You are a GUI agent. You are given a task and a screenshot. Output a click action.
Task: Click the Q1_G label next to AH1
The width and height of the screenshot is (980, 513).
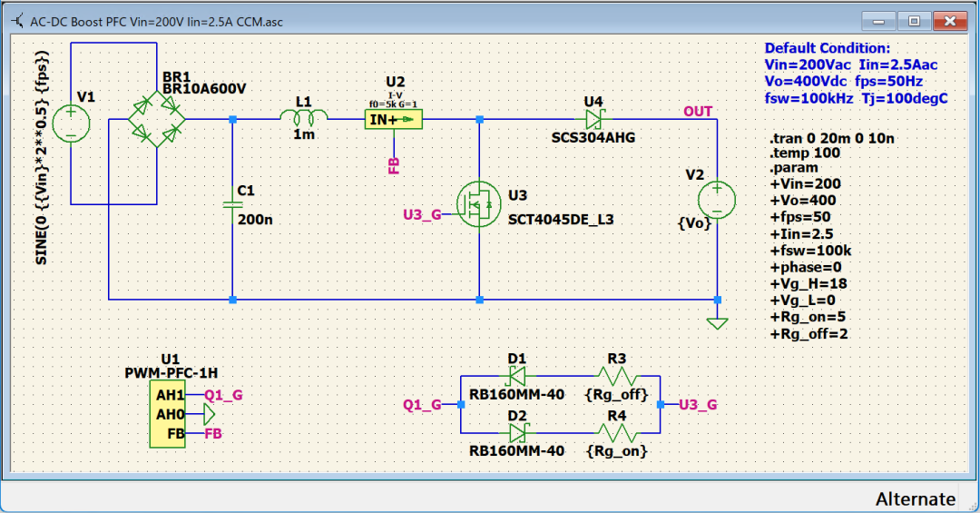tap(223, 395)
